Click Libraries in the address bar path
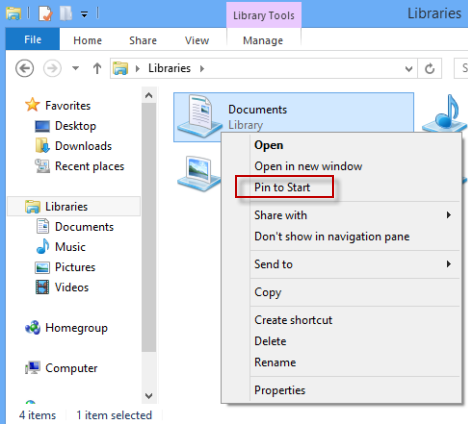468x424 pixels. pyautogui.click(x=169, y=68)
